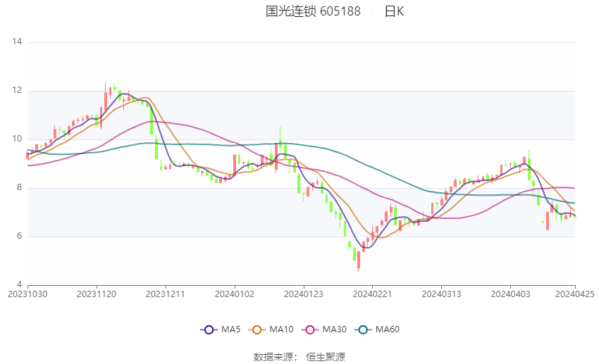599x364 pixels.
Task: Select the 20231030 date axis label
Action: [x=27, y=294]
